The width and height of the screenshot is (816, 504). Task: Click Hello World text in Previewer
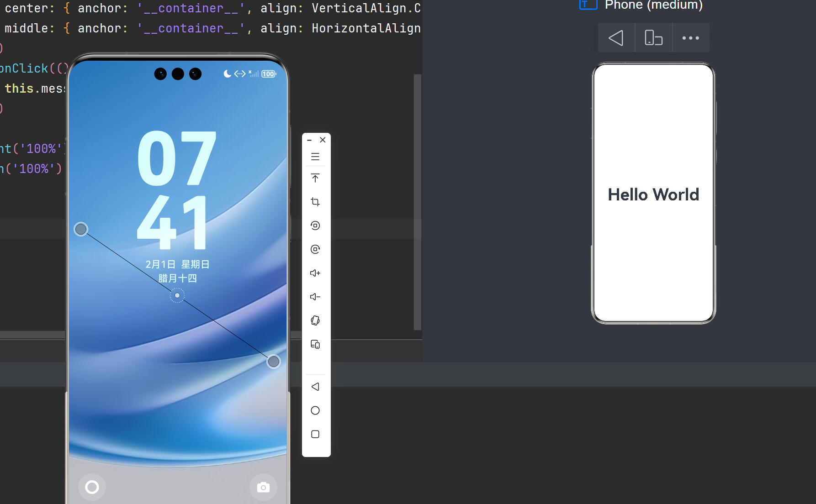pyautogui.click(x=653, y=194)
